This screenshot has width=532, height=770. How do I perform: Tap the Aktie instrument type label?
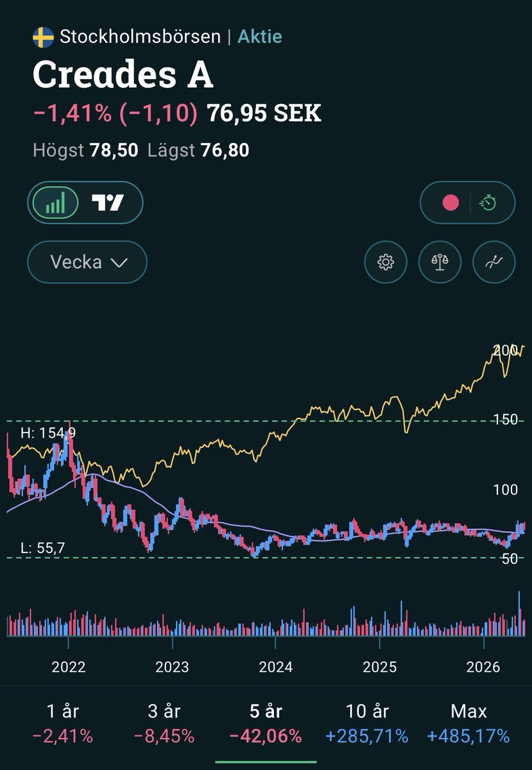coord(260,37)
